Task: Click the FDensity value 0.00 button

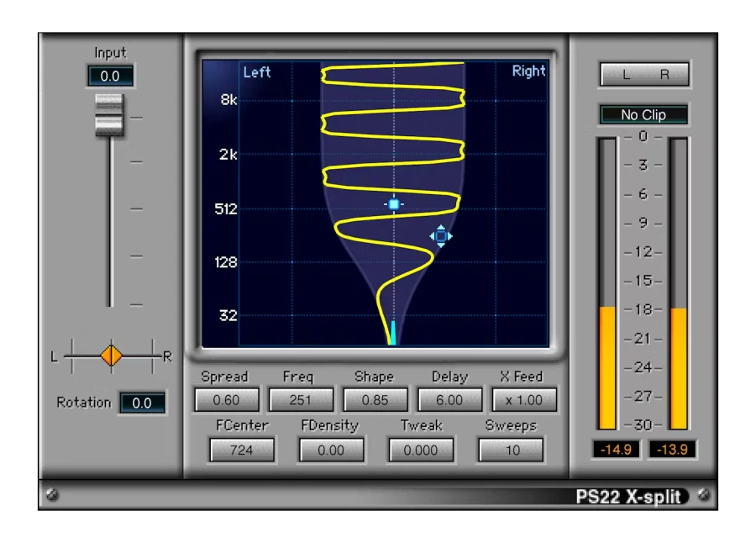Action: click(x=331, y=450)
